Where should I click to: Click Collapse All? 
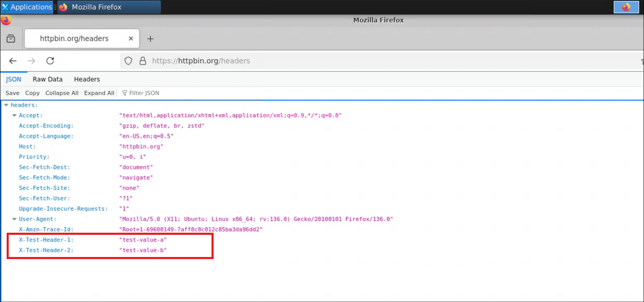tap(62, 93)
